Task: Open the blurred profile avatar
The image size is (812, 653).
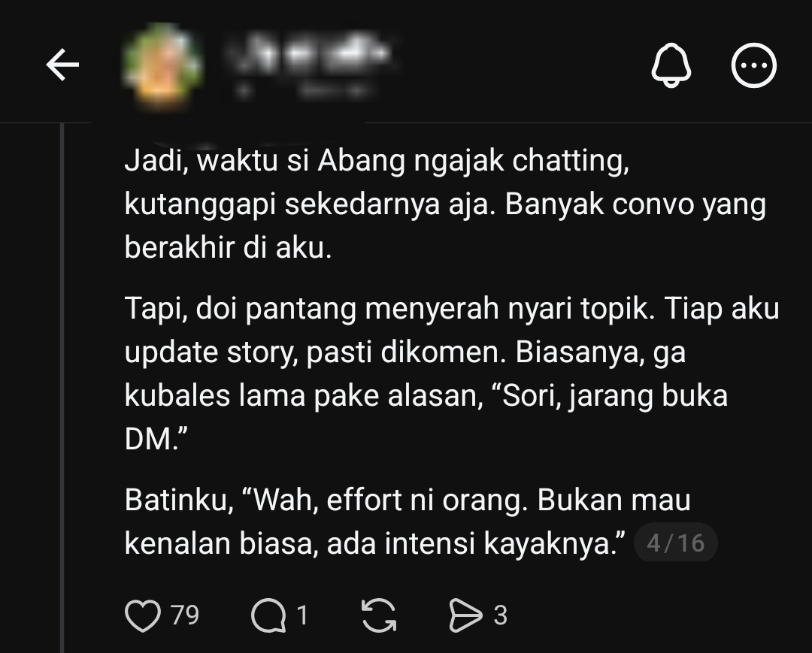Action: (162, 66)
